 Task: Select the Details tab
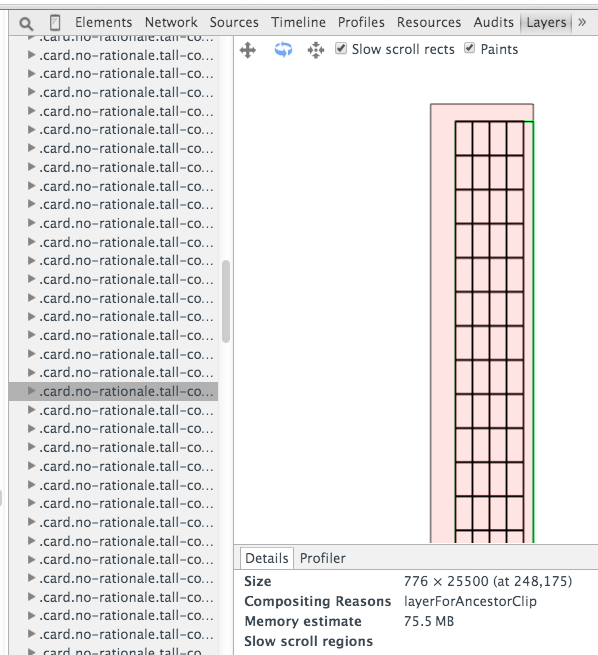pyautogui.click(x=266, y=558)
